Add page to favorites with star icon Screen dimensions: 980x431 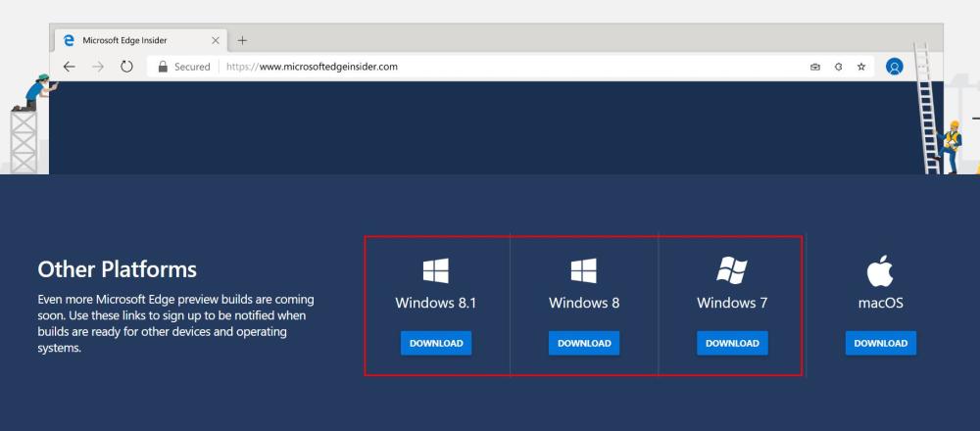point(861,67)
